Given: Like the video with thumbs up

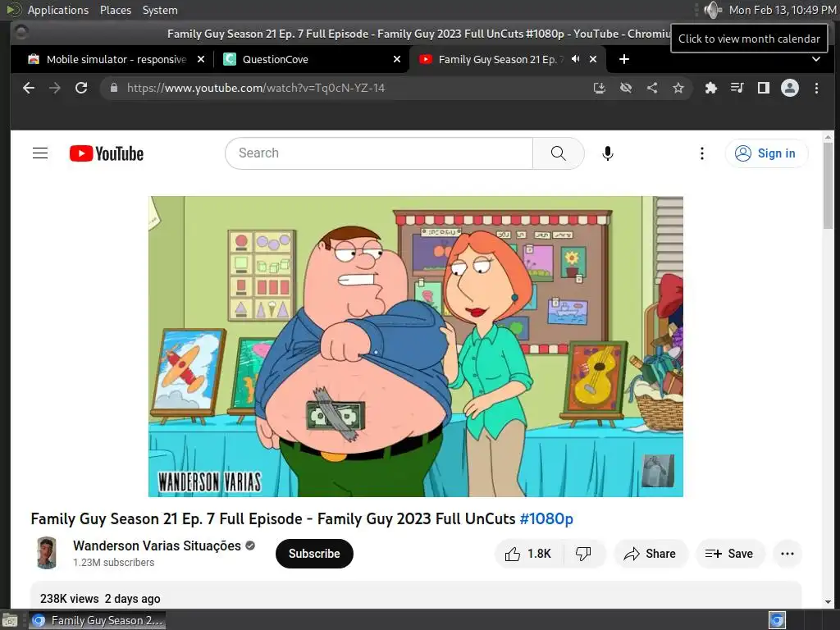Looking at the screenshot, I should pos(529,554).
